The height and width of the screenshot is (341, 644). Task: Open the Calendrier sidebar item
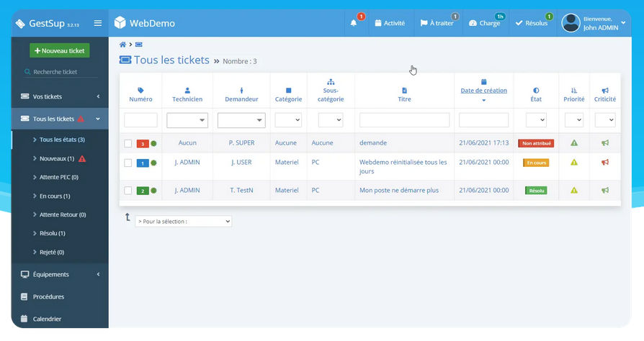click(x=60, y=319)
